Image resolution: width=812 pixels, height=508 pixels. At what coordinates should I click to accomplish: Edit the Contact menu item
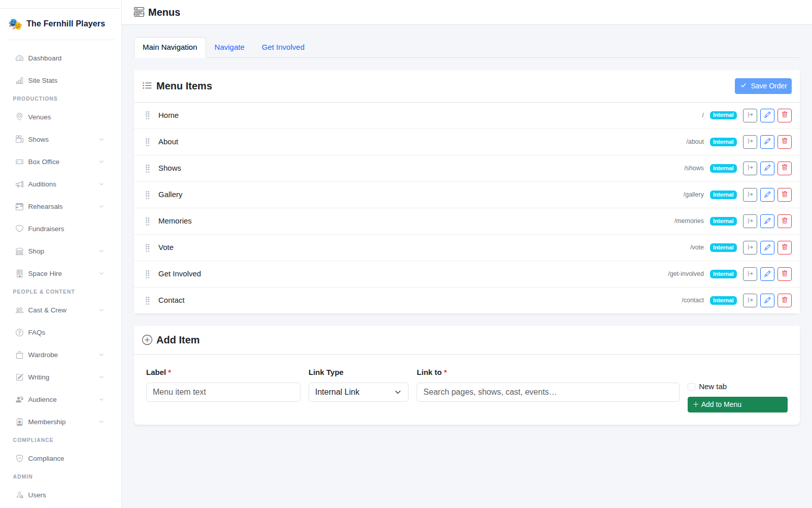click(767, 300)
